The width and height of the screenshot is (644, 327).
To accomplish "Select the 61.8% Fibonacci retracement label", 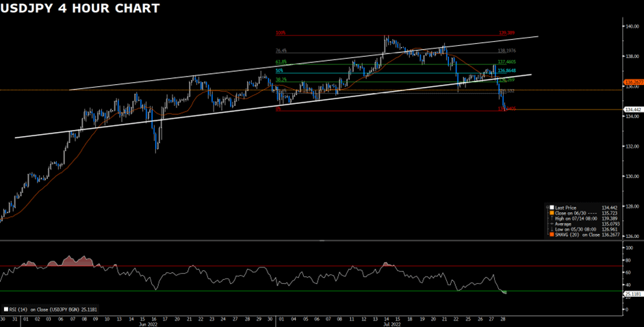I will click(x=281, y=62).
